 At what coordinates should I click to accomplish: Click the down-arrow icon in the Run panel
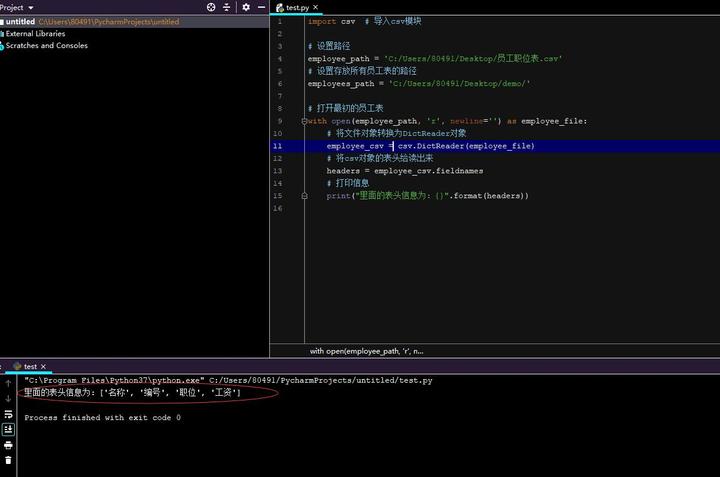pyautogui.click(x=8, y=398)
